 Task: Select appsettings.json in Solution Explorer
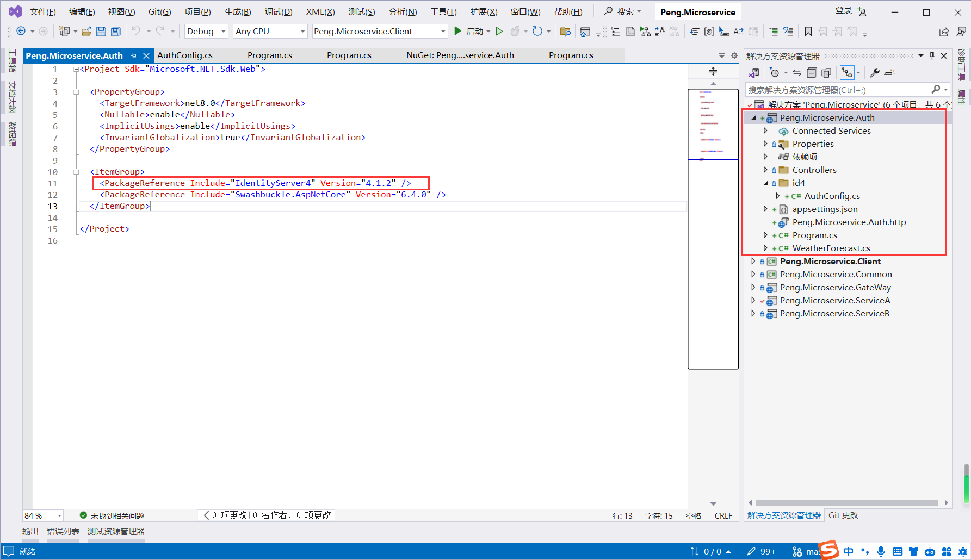(x=825, y=209)
